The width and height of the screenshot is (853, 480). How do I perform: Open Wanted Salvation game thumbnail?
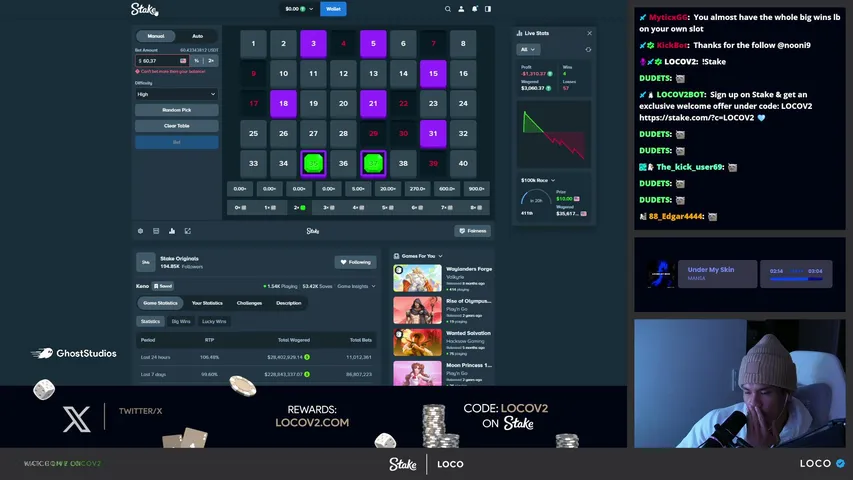pyautogui.click(x=417, y=342)
